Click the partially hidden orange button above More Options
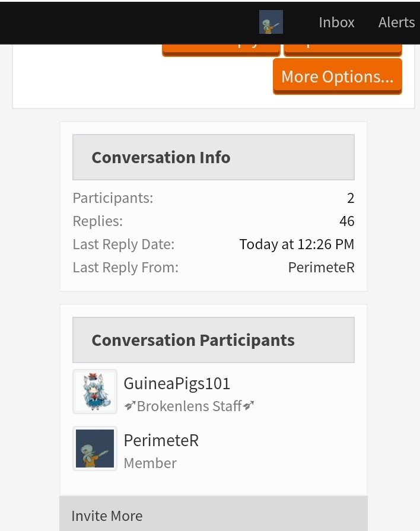420x531 pixels. click(x=343, y=50)
